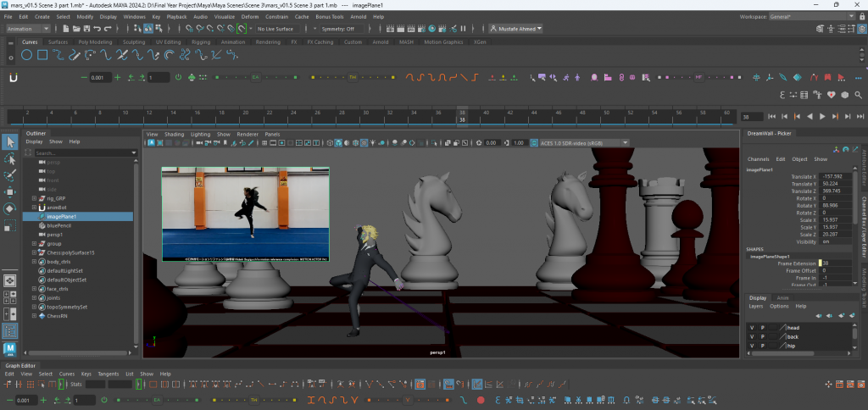Toggle the playback P box on the hip layer
This screenshot has width=868, height=410.
point(762,347)
